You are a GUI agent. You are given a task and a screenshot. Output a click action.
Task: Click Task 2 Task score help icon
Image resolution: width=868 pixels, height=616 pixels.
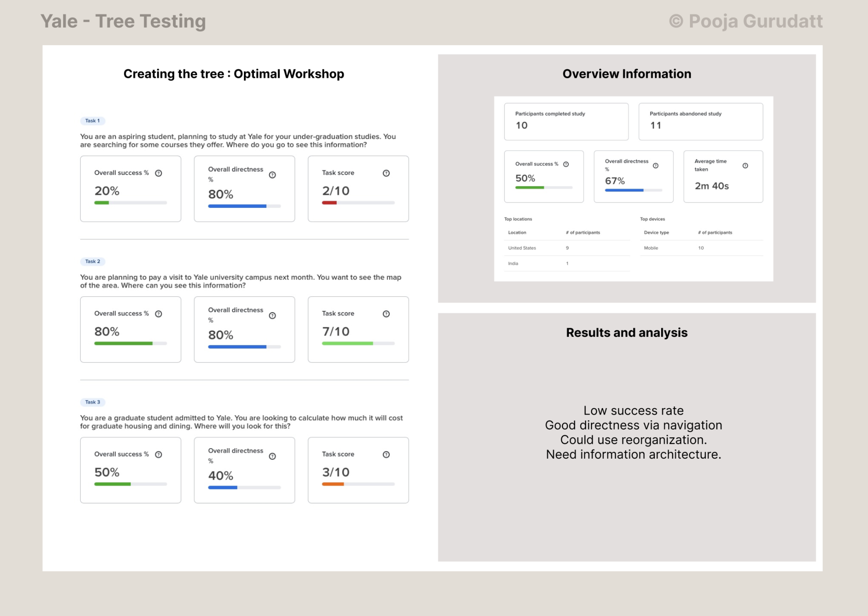pyautogui.click(x=386, y=314)
